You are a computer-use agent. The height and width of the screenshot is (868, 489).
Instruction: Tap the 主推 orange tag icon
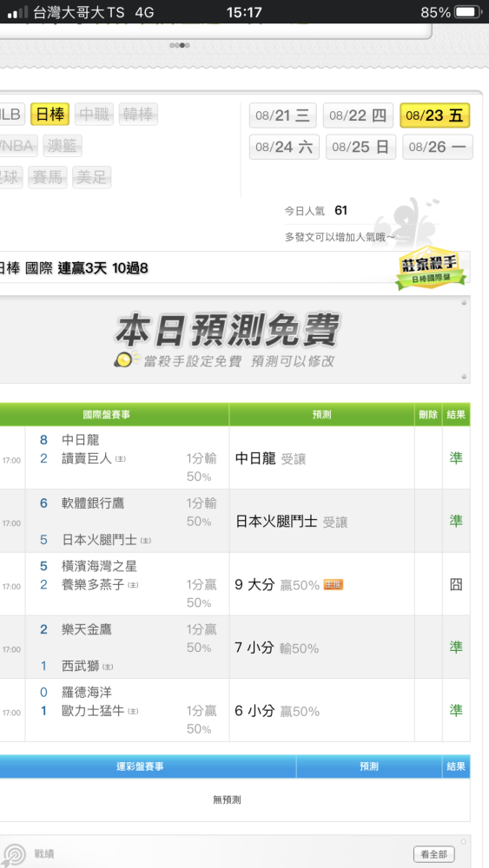pos(333,584)
